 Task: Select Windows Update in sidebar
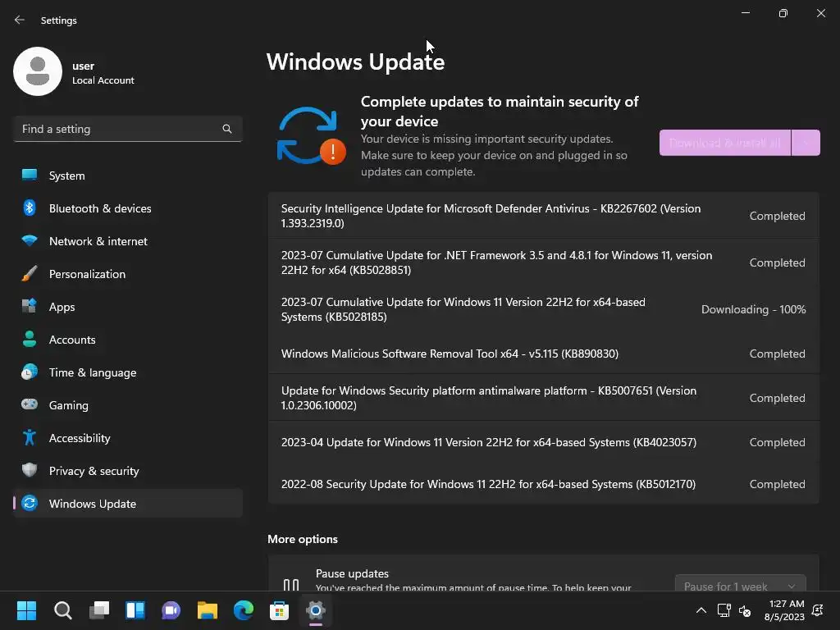point(127,503)
